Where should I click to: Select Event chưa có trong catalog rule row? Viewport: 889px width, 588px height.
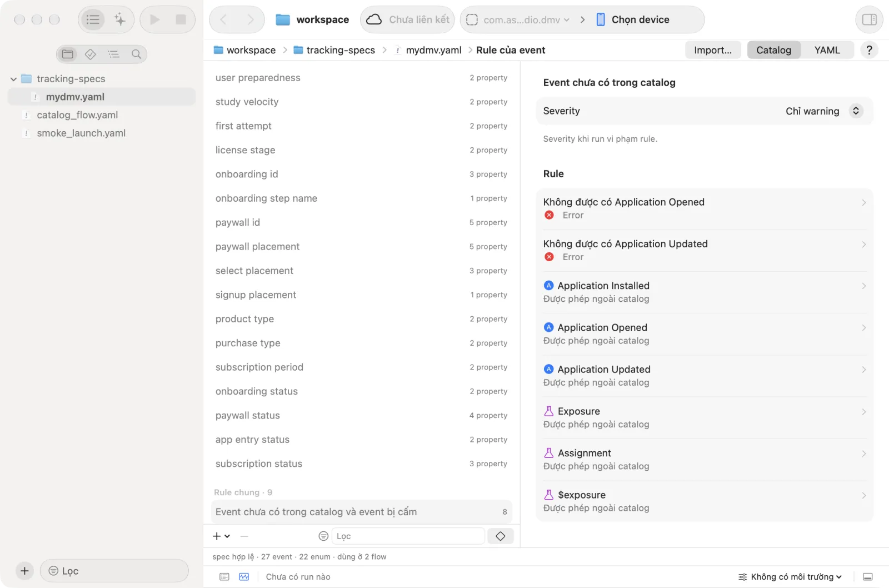pos(361,512)
